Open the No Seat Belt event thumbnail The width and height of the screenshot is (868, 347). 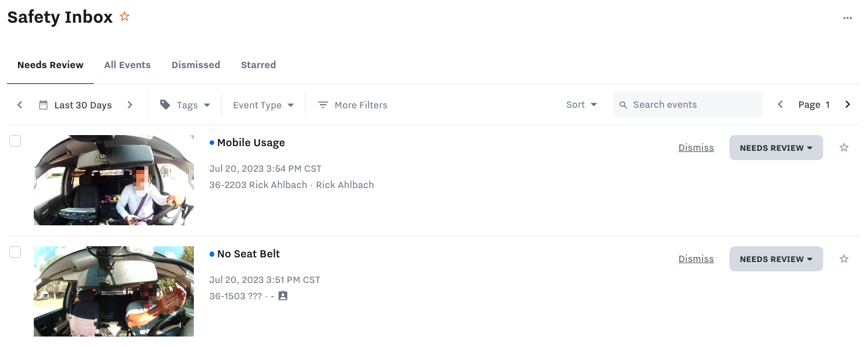114,291
